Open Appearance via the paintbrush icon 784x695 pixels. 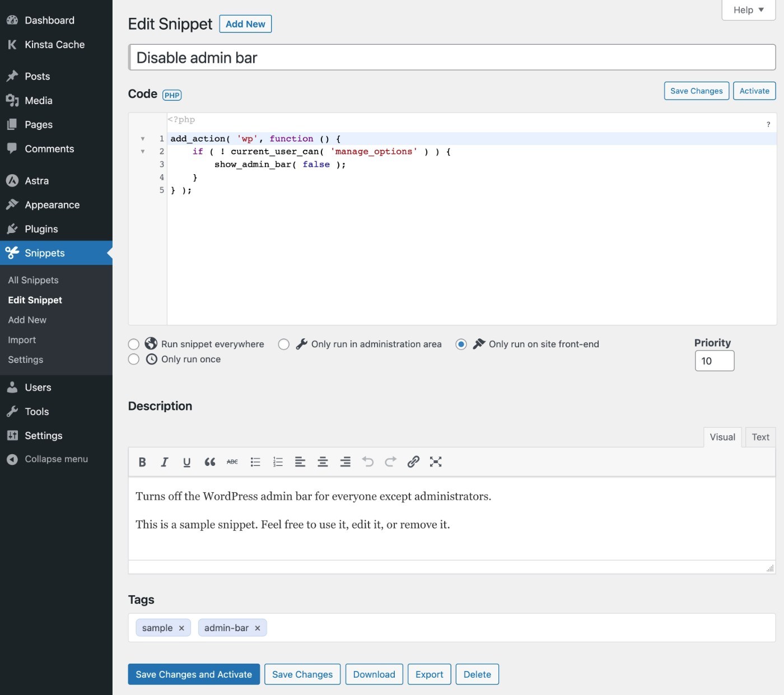pos(51,205)
